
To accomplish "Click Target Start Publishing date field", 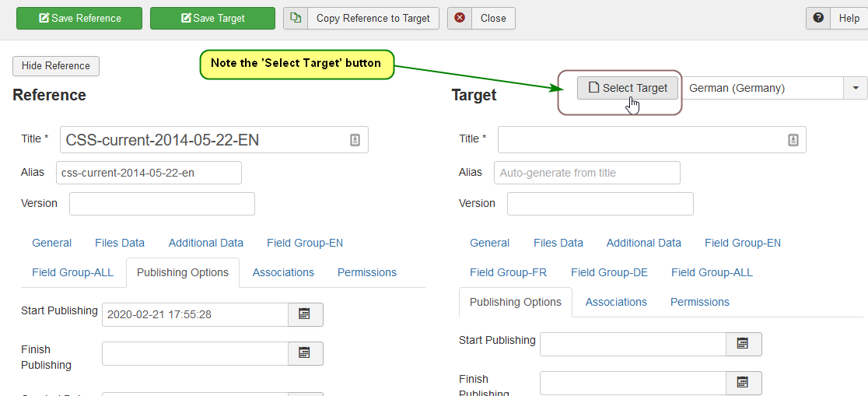I will click(633, 344).
